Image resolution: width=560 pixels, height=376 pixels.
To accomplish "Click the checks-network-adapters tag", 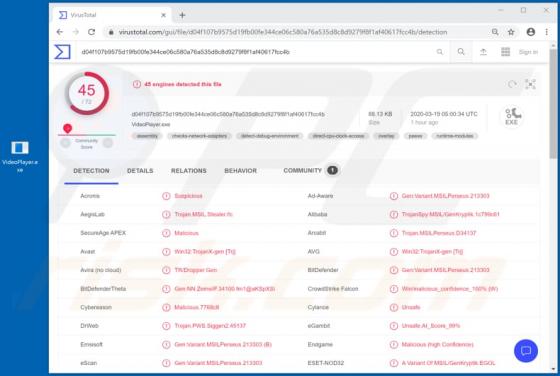I will [x=199, y=136].
